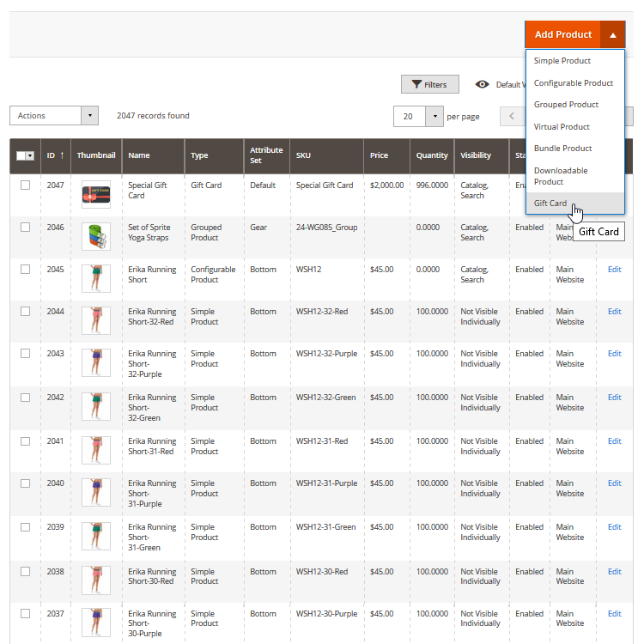Select Bundle Product in the dropdown
The image size is (644, 644).
point(562,149)
